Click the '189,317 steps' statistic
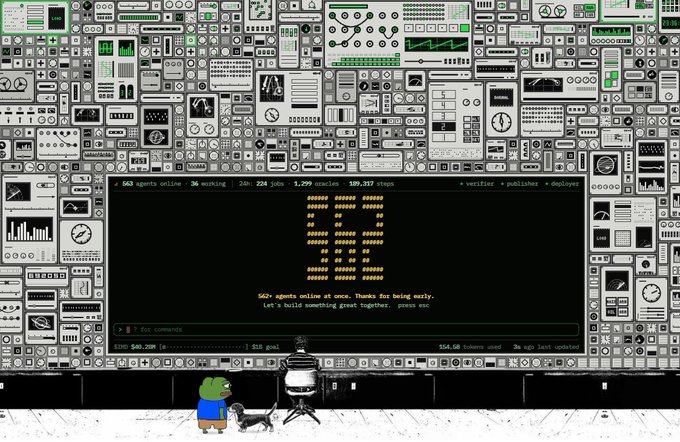The width and height of the screenshot is (680, 442). pyautogui.click(x=371, y=184)
